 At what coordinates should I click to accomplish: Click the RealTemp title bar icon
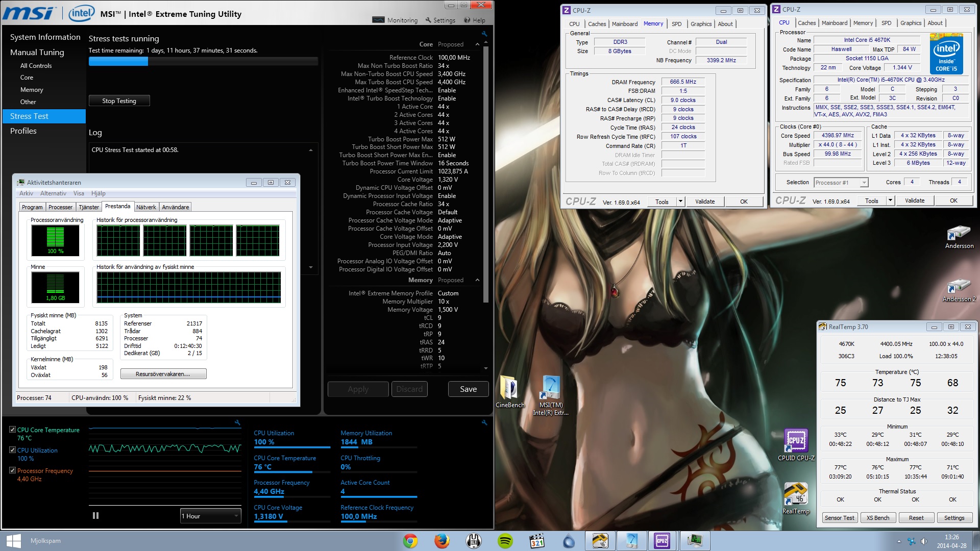pos(823,327)
